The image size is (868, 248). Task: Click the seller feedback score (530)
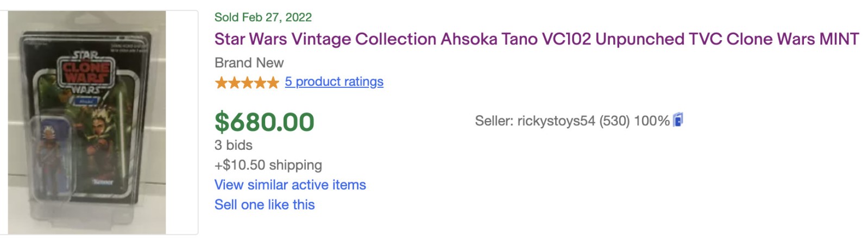[614, 121]
